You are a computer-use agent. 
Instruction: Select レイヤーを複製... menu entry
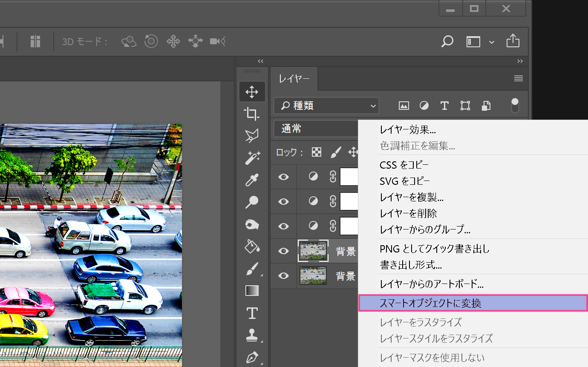pos(412,197)
